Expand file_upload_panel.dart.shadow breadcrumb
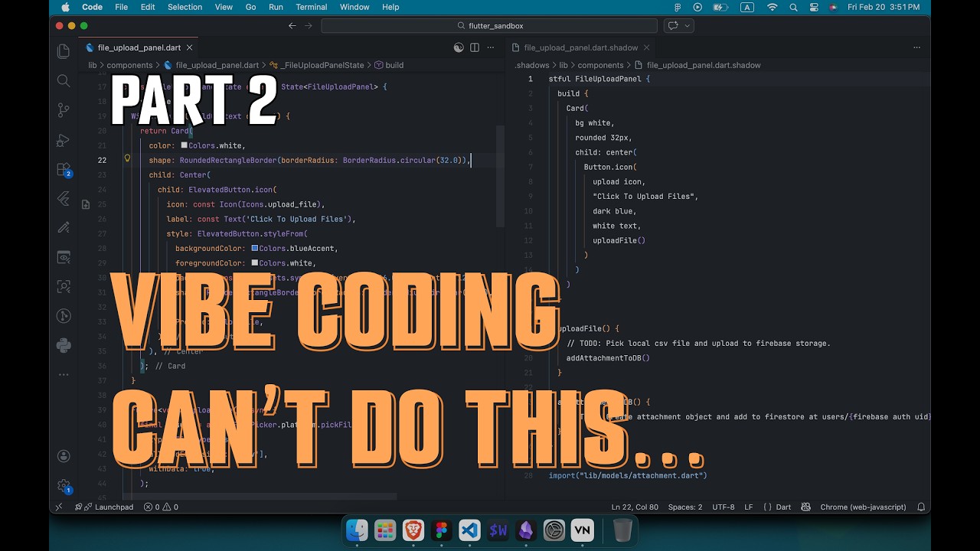The height and width of the screenshot is (551, 980). 697,65
